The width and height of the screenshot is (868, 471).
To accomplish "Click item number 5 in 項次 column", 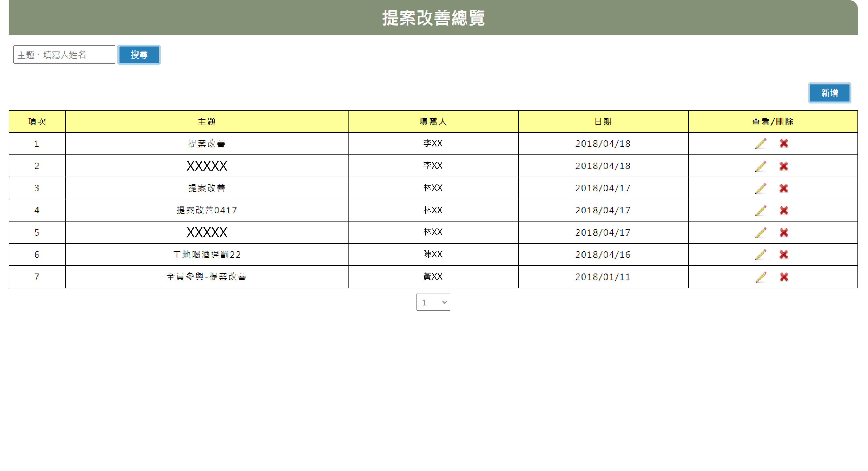I will coord(37,232).
